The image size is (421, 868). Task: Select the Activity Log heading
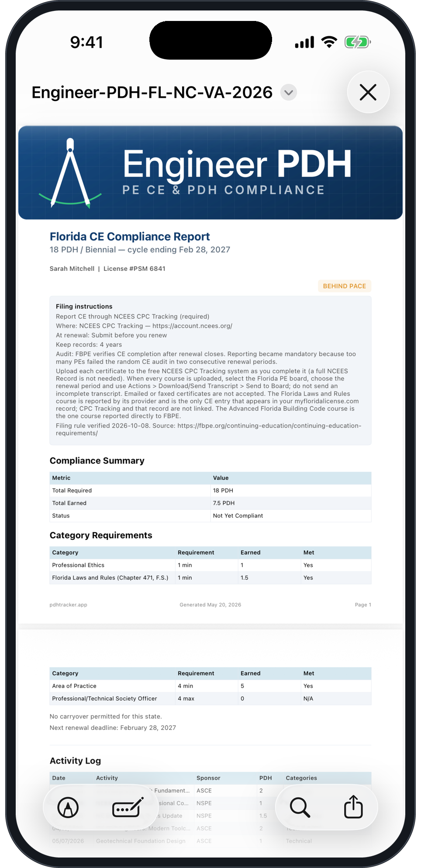tap(75, 761)
